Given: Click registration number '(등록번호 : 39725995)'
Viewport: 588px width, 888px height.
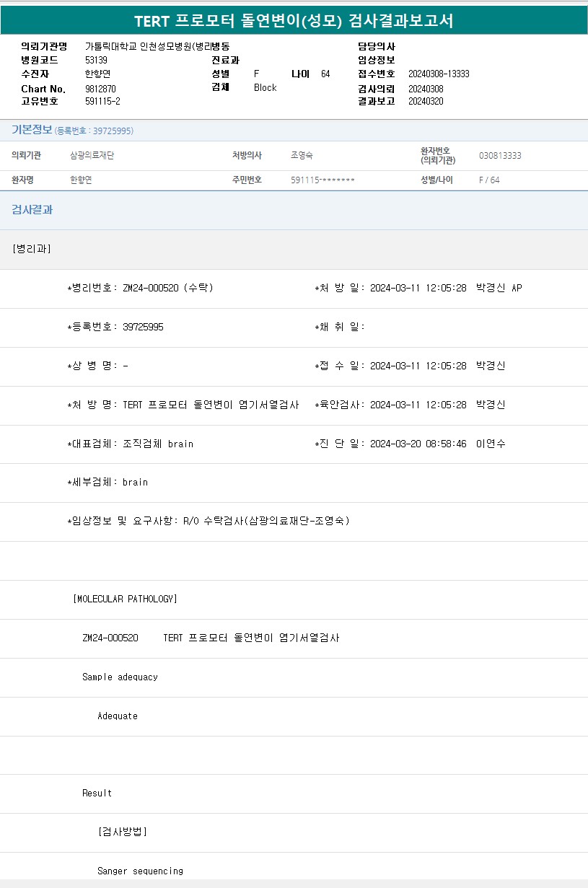Looking at the screenshot, I should tap(95, 131).
